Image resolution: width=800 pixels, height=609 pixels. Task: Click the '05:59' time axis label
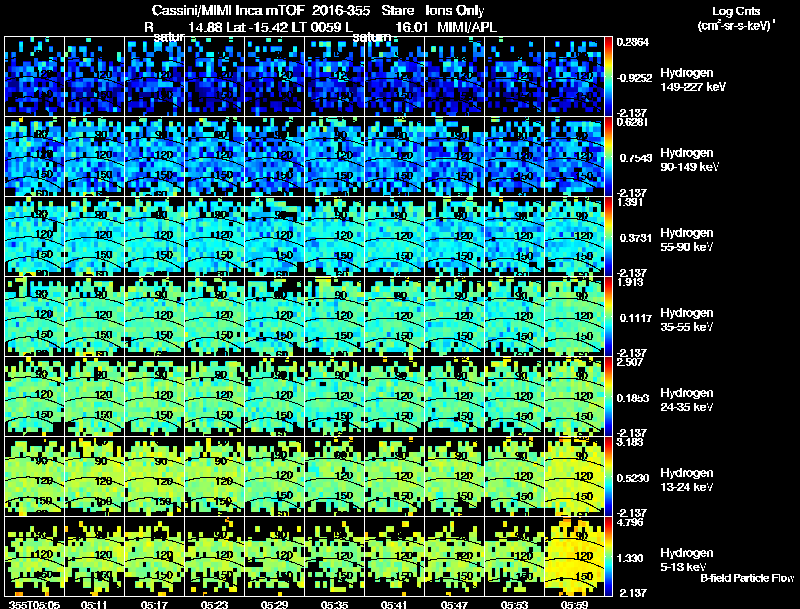click(573, 604)
